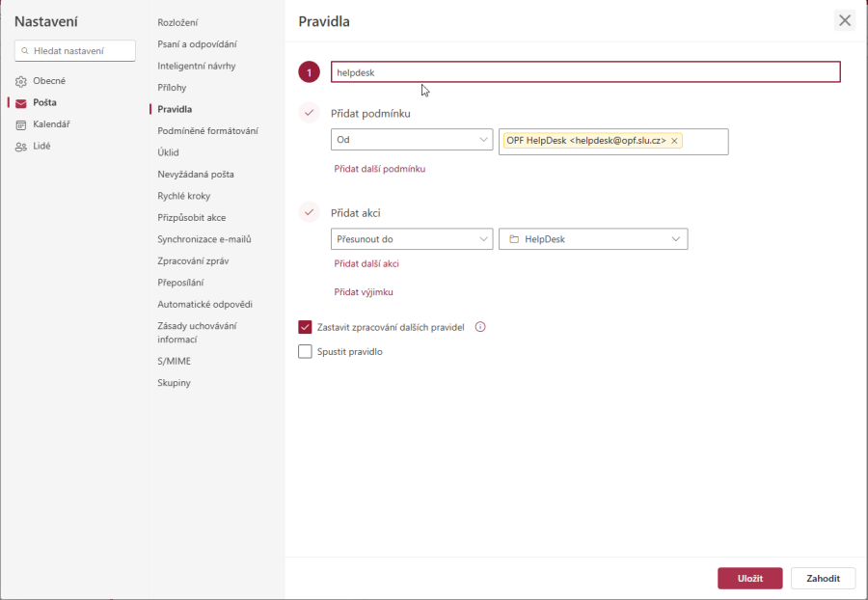Open the Rozložení settings page
The image size is (868, 600).
(x=177, y=23)
